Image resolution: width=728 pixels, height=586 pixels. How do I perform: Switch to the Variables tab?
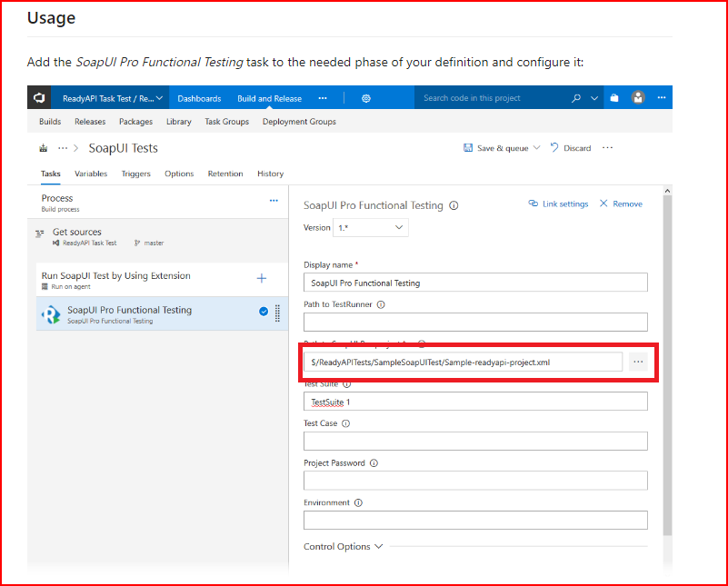91,174
